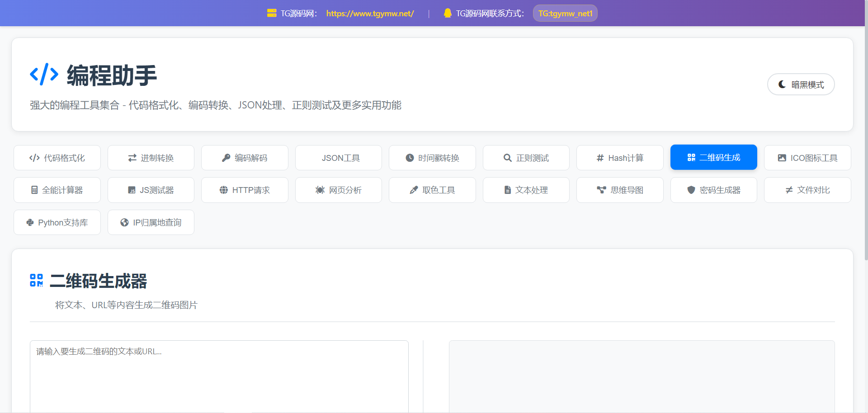Viewport: 868px width, 413px height.
Task: Click the TG:tgymw_net1 contact badge
Action: [565, 14]
